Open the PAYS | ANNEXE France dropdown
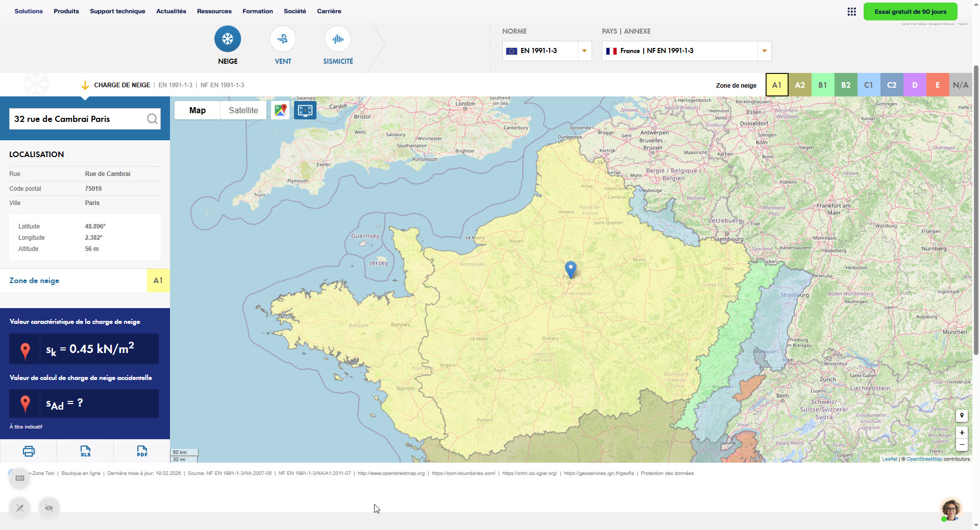 764,51
